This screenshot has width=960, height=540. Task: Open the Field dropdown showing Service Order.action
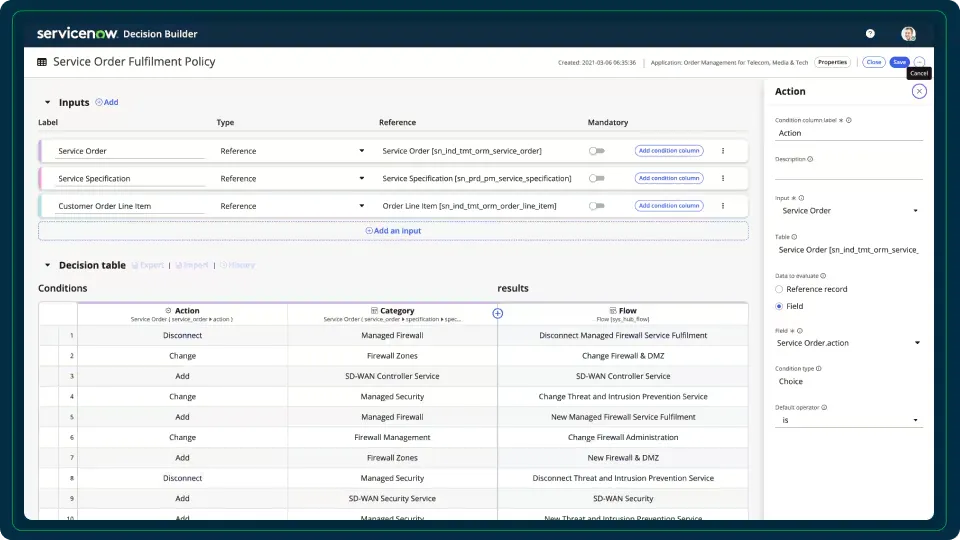849,343
